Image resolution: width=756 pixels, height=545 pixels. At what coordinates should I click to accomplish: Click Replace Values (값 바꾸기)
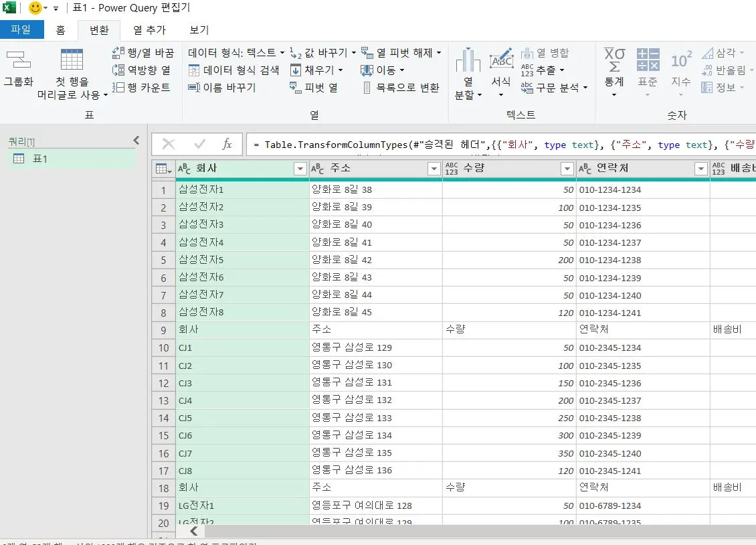point(322,53)
